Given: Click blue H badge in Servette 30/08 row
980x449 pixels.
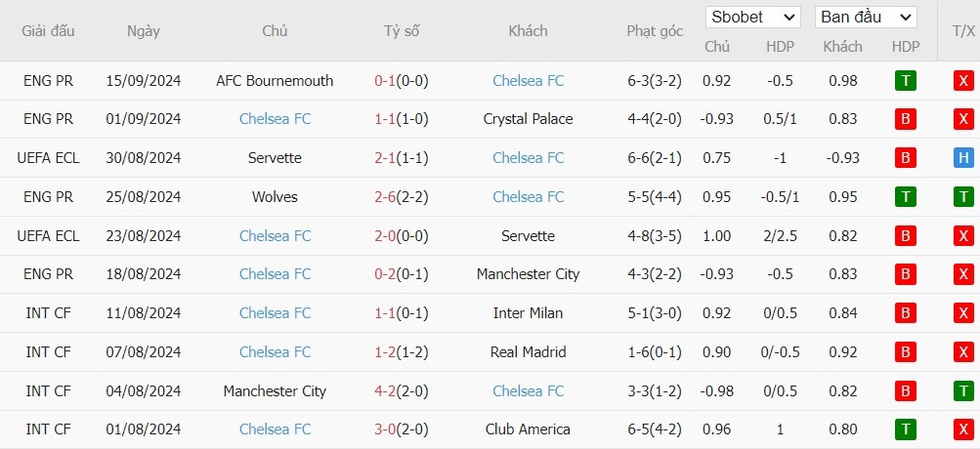Looking at the screenshot, I should coord(963,158).
